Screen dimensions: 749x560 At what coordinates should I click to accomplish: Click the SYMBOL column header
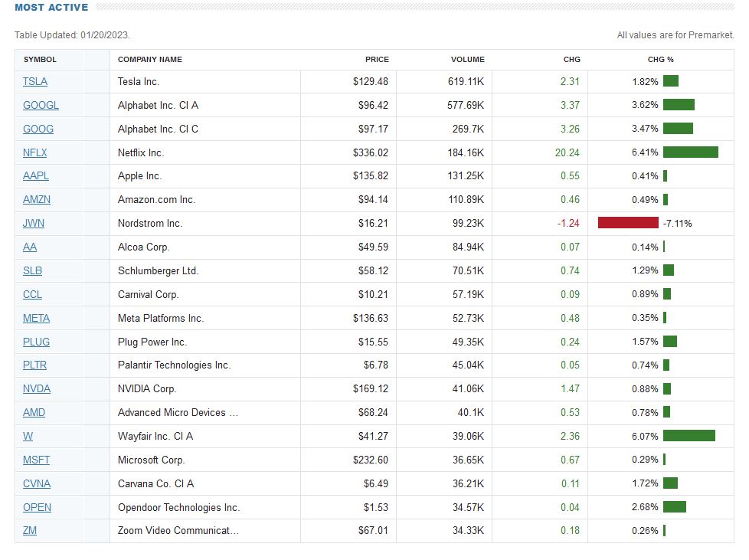tap(40, 60)
